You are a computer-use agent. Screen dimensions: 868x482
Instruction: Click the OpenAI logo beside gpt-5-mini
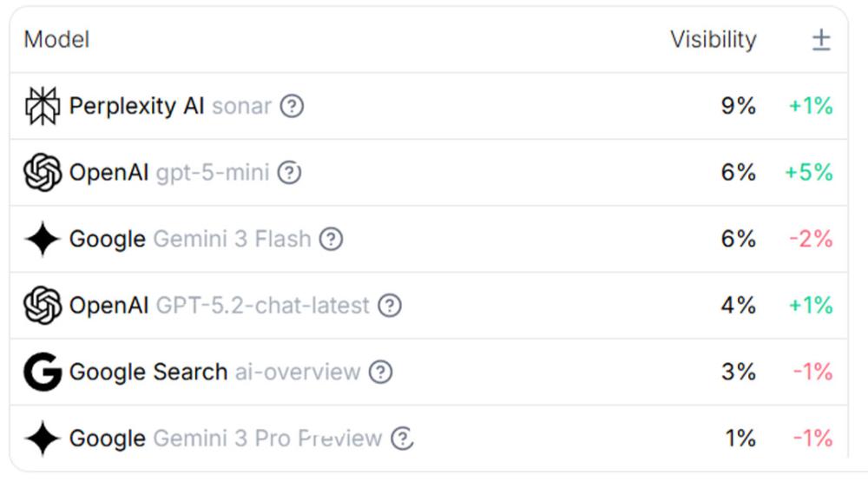coord(42,173)
